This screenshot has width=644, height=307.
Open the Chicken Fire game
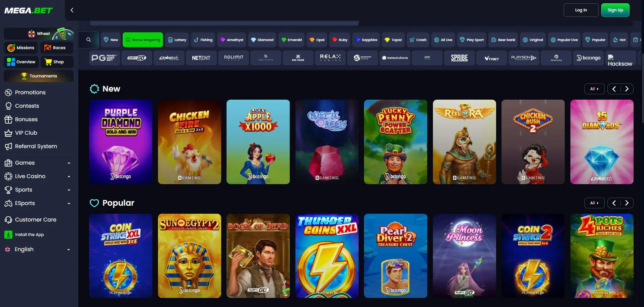(190, 142)
